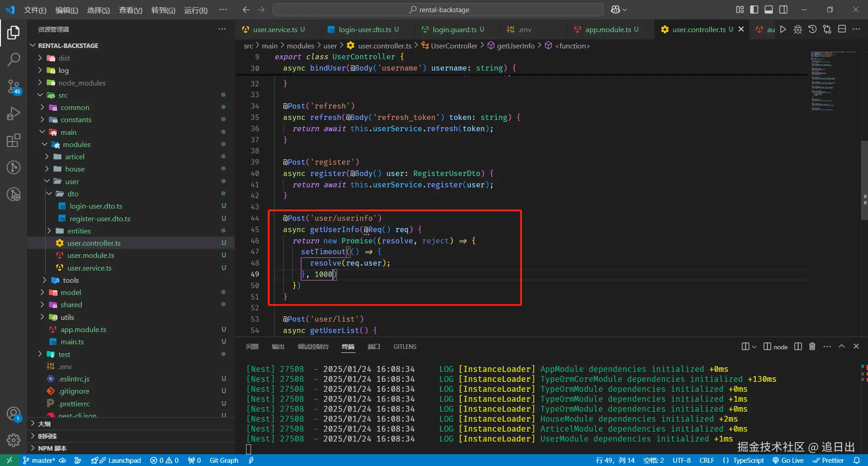
Task: Open the Extensions view
Action: pyautogui.click(x=14, y=141)
